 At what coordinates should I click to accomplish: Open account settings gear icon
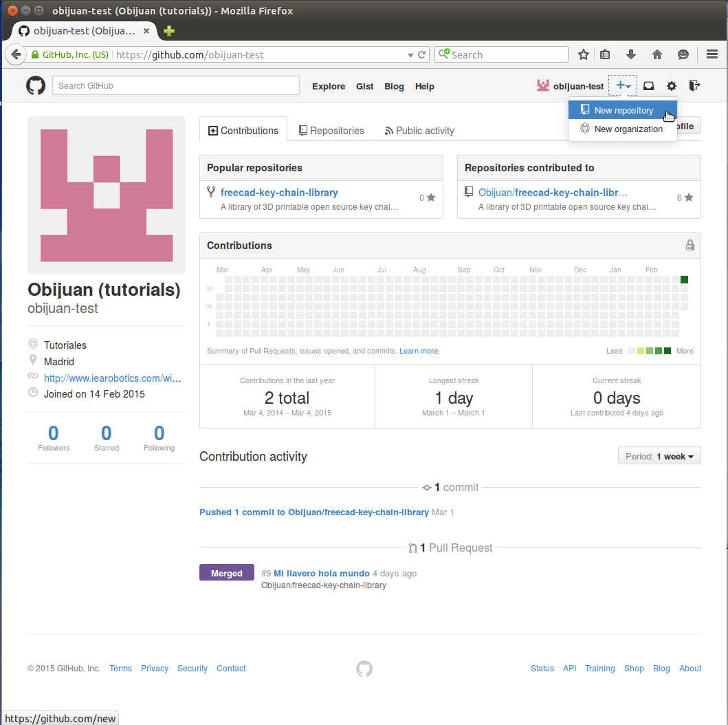point(672,86)
